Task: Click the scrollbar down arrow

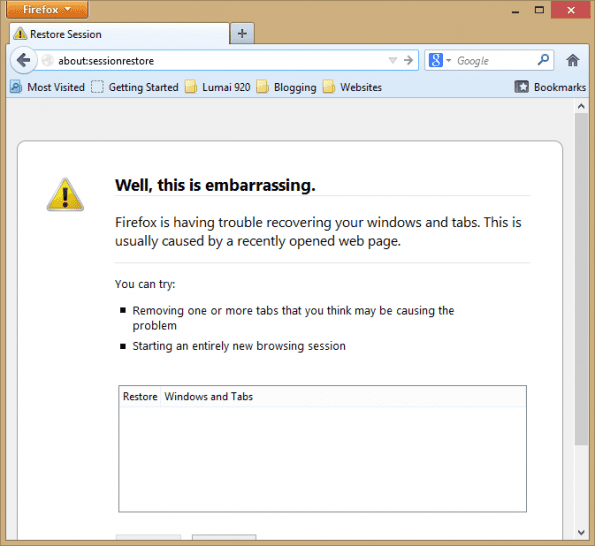Action: tap(581, 532)
